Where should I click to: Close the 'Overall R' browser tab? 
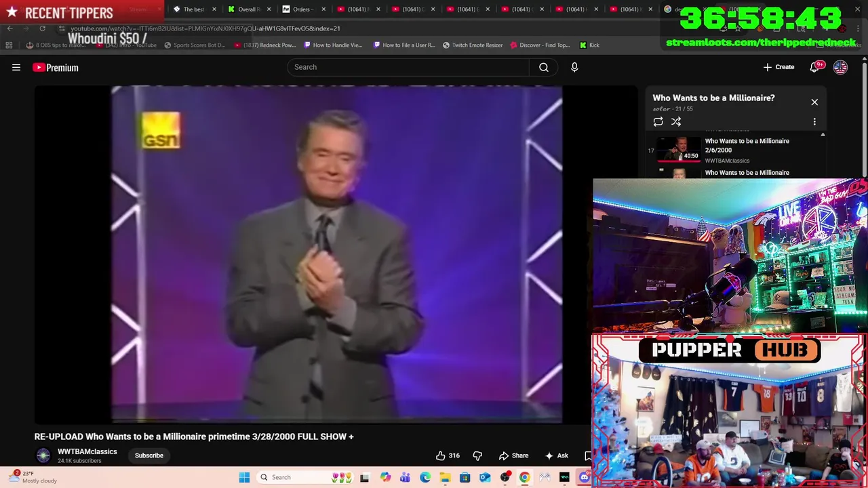tap(269, 9)
